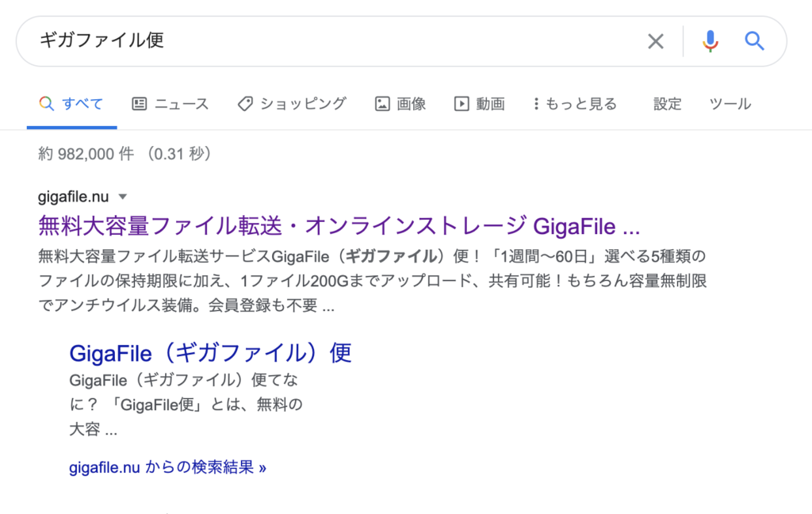Screen dimensions: 812x514
Task: Open the 動画 tab
Action: tap(479, 104)
